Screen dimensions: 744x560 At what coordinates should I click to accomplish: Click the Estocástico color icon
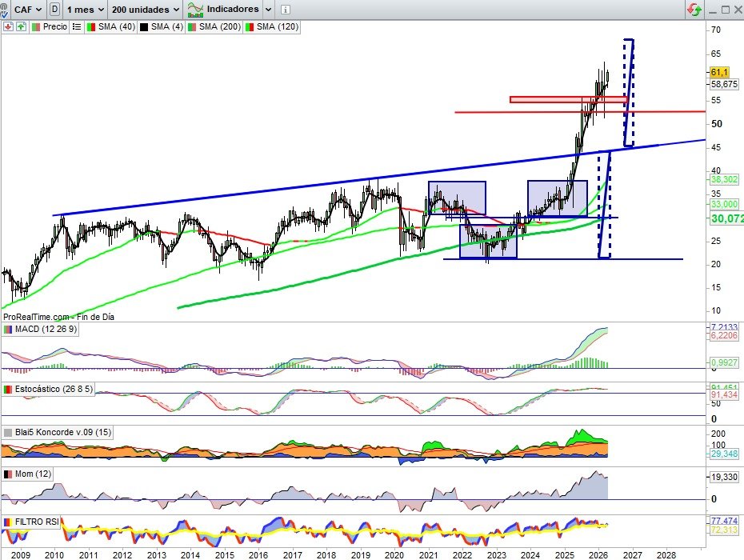(8, 389)
